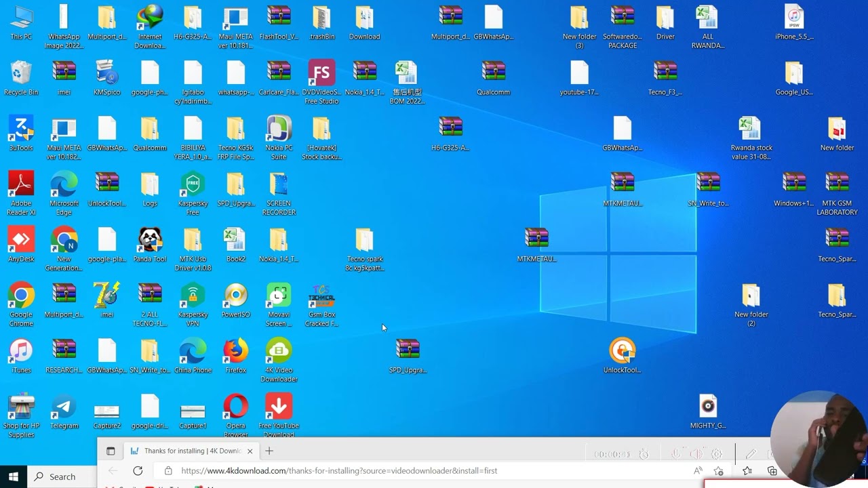Select the FlashTool_V archive icon
This screenshot has width=868, height=488.
(x=279, y=22)
